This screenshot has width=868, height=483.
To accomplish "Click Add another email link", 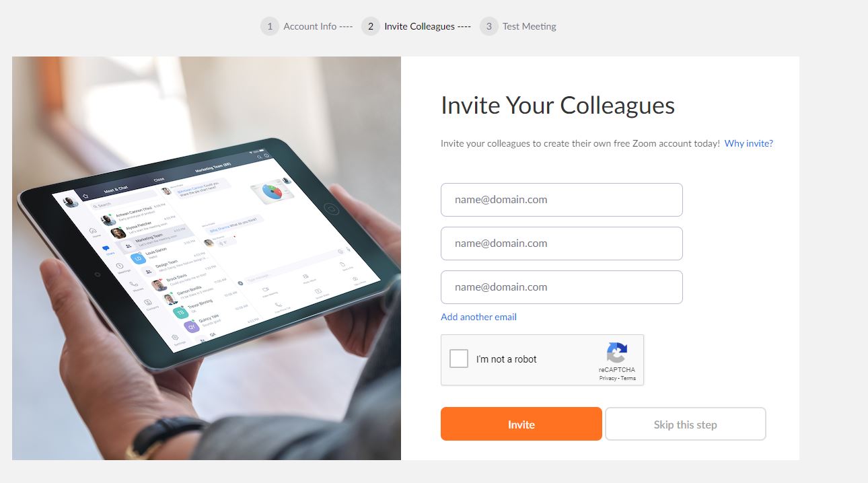I will [x=478, y=317].
